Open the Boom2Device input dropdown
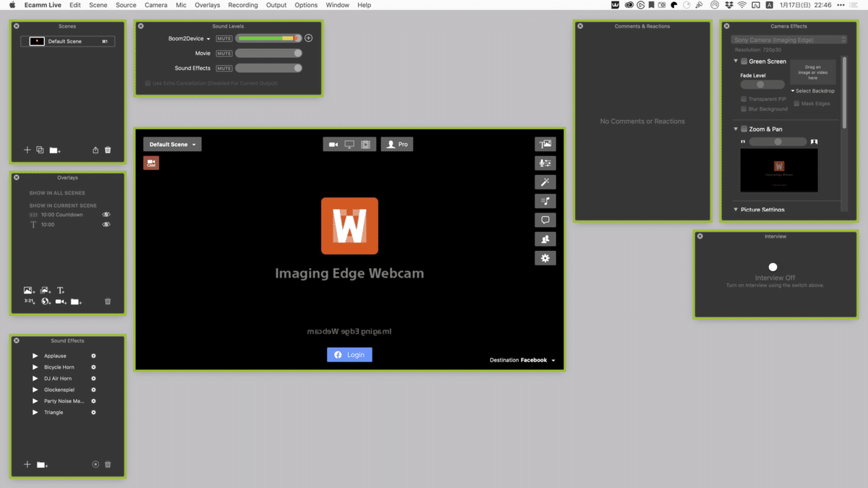The width and height of the screenshot is (868, 488). [189, 38]
